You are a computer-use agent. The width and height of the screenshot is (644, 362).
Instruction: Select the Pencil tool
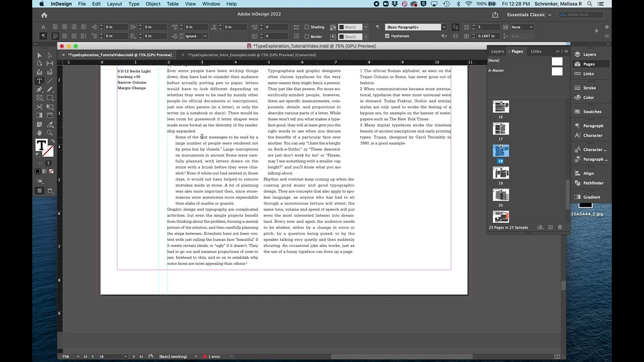click(49, 89)
